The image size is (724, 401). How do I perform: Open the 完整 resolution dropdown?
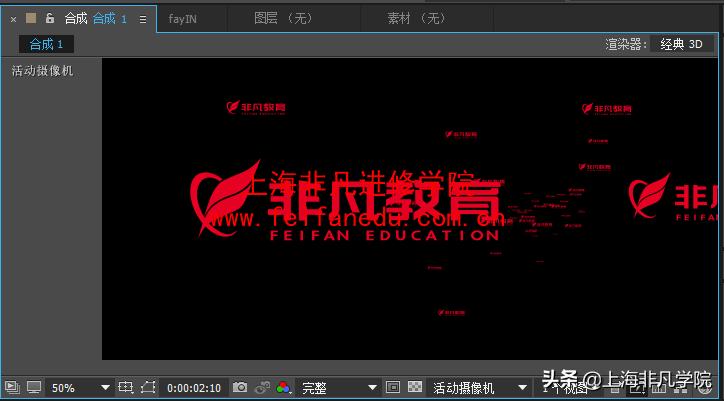coord(339,388)
